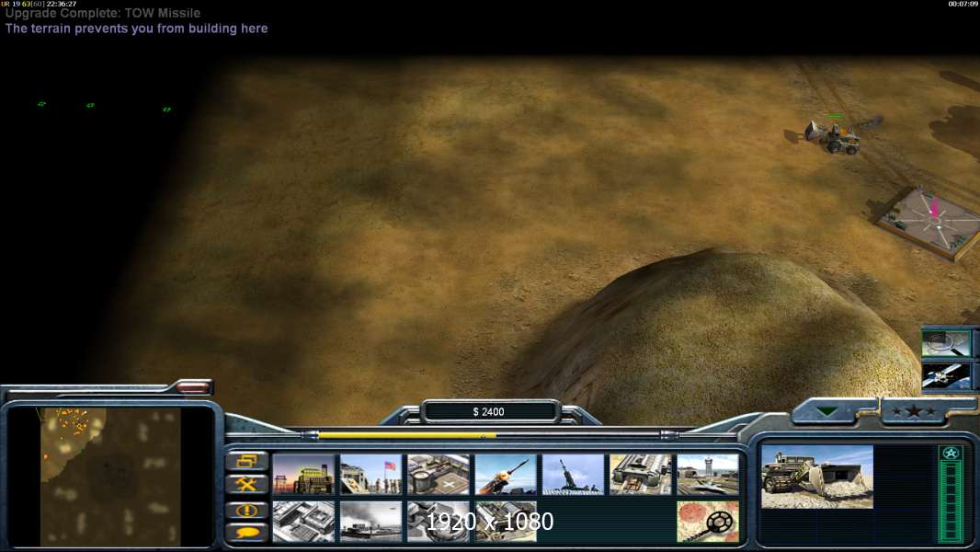Image resolution: width=980 pixels, height=552 pixels.
Task: Select the Fire Base artillery build icon
Action: [x=573, y=475]
